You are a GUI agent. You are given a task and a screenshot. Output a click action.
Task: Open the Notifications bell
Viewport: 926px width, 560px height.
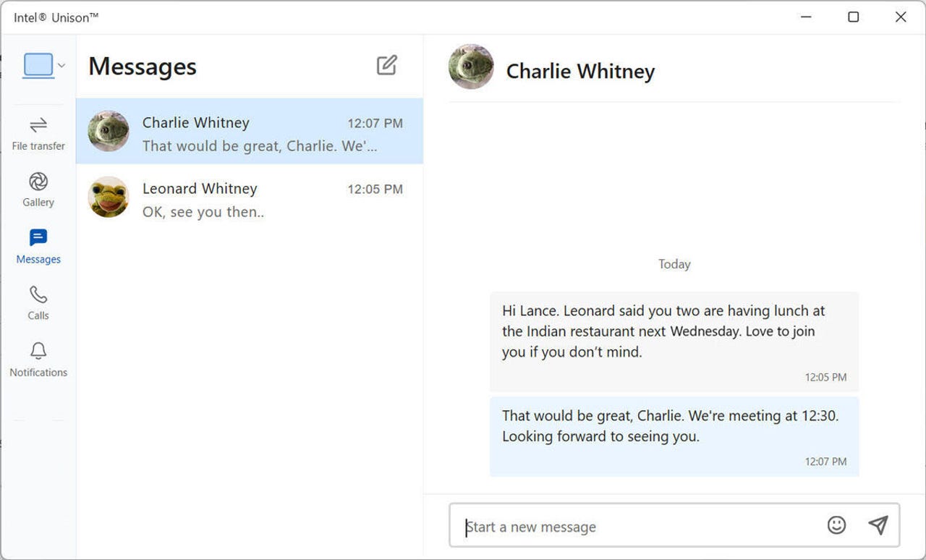point(38,360)
